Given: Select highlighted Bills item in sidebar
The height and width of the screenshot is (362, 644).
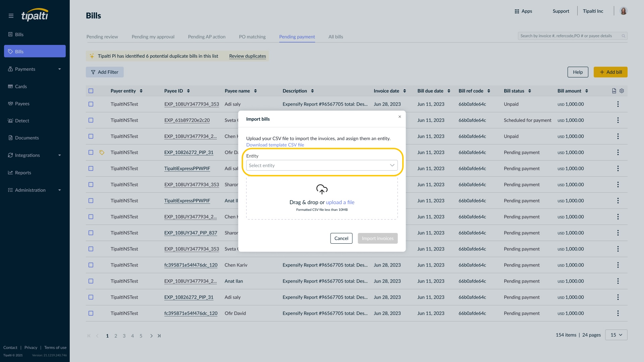Looking at the screenshot, I should (x=35, y=51).
